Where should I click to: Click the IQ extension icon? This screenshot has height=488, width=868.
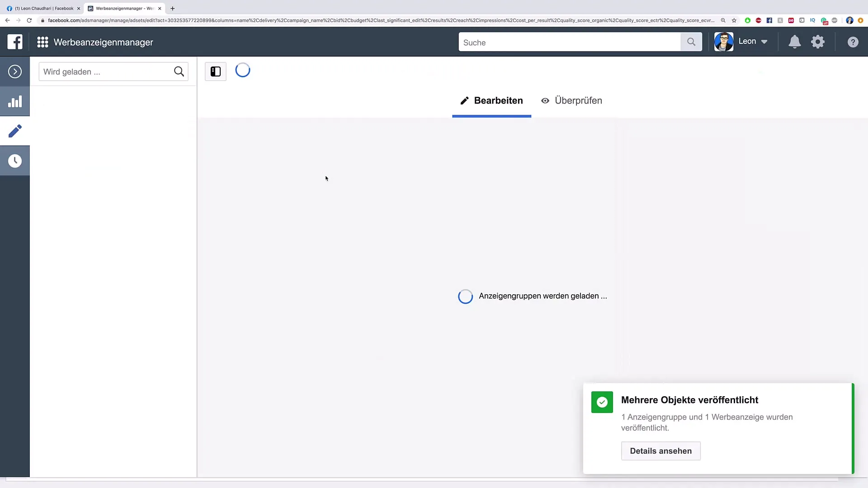click(x=812, y=20)
